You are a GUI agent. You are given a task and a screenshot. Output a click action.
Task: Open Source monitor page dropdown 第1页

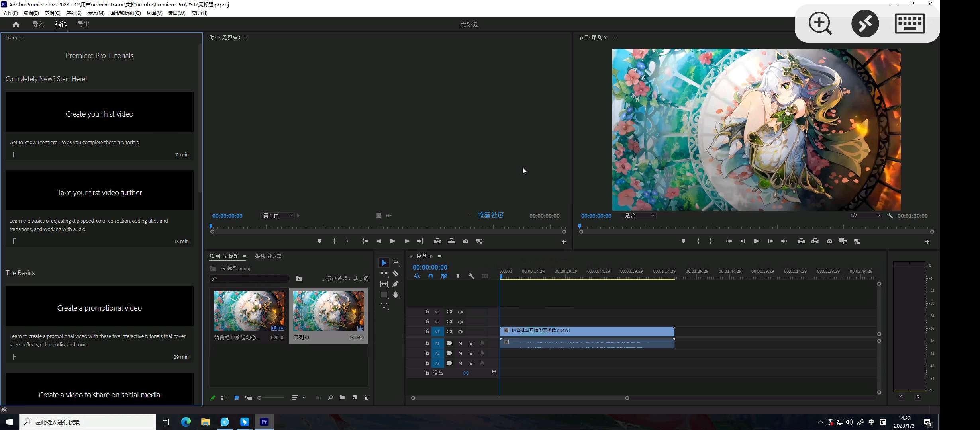point(278,215)
